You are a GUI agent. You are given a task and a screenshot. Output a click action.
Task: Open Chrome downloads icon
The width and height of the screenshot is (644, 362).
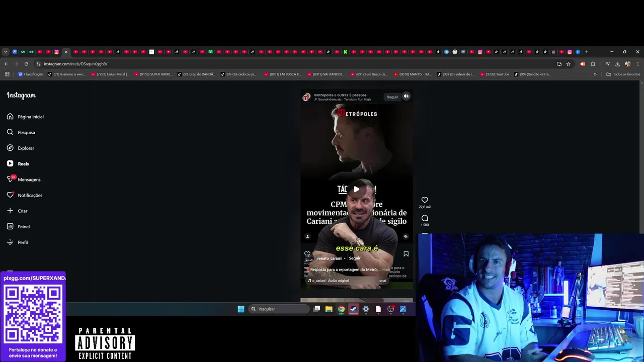point(618,64)
